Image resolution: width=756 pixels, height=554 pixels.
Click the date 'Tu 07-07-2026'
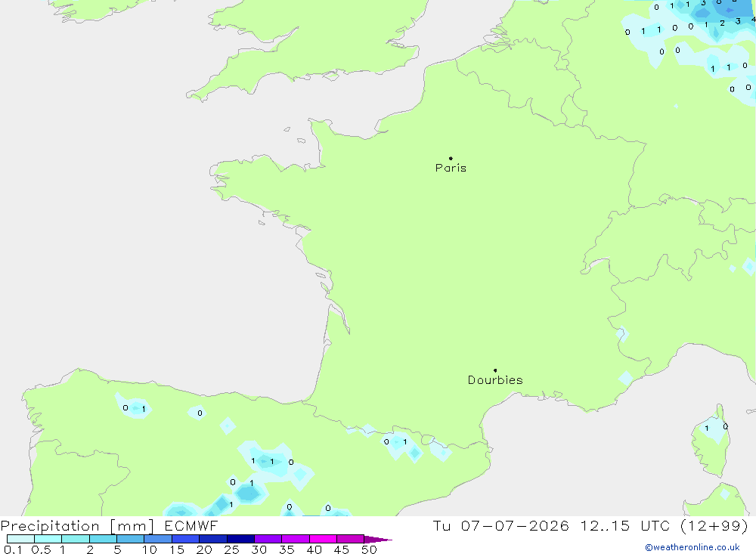click(500, 525)
